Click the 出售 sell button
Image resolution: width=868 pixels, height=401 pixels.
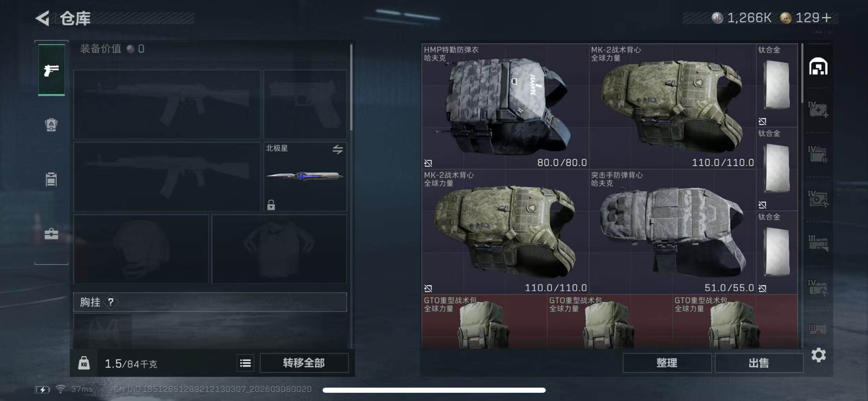pos(759,363)
